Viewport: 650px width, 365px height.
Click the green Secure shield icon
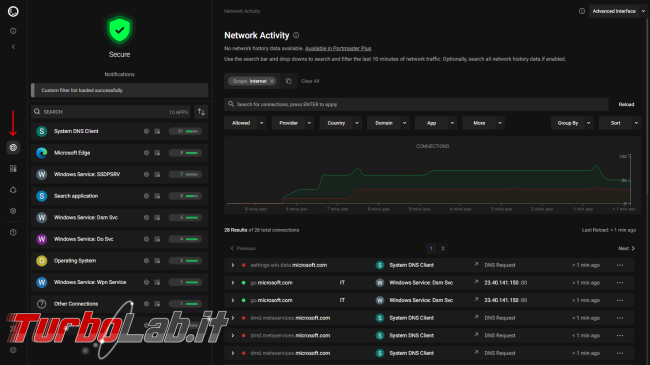(x=119, y=29)
